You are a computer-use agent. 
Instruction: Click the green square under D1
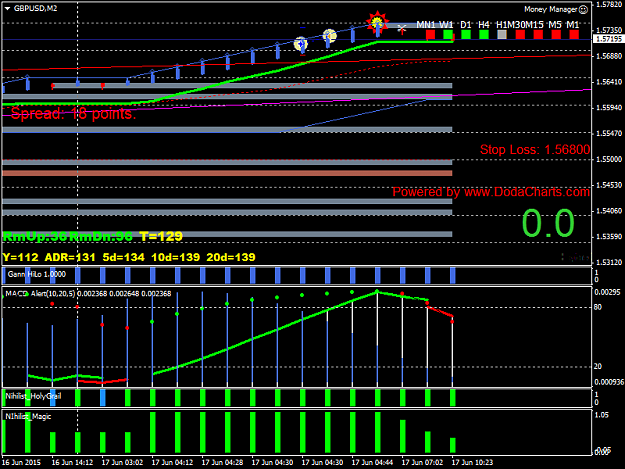pyautogui.click(x=466, y=35)
